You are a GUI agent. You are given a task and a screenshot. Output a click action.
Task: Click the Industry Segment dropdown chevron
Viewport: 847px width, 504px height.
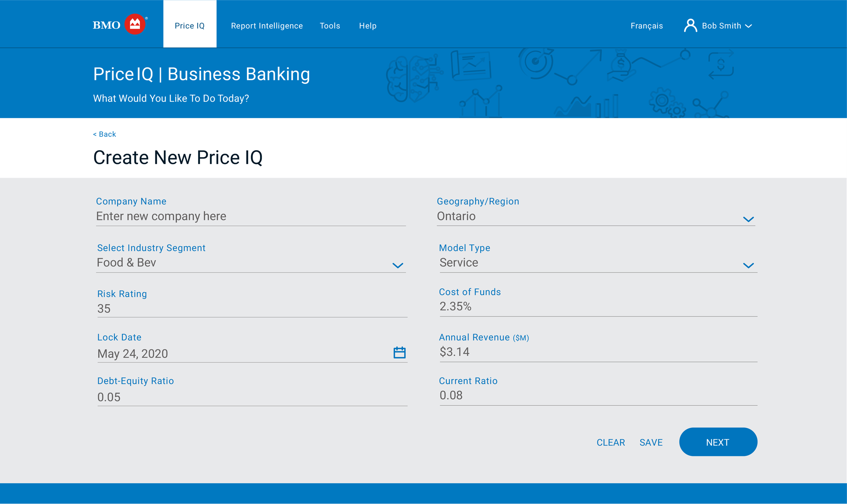tap(398, 266)
